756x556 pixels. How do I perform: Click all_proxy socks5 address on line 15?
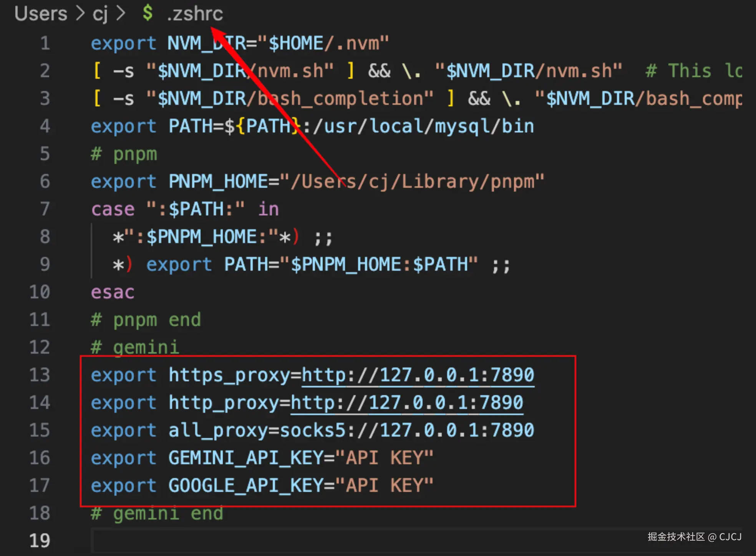coord(407,430)
